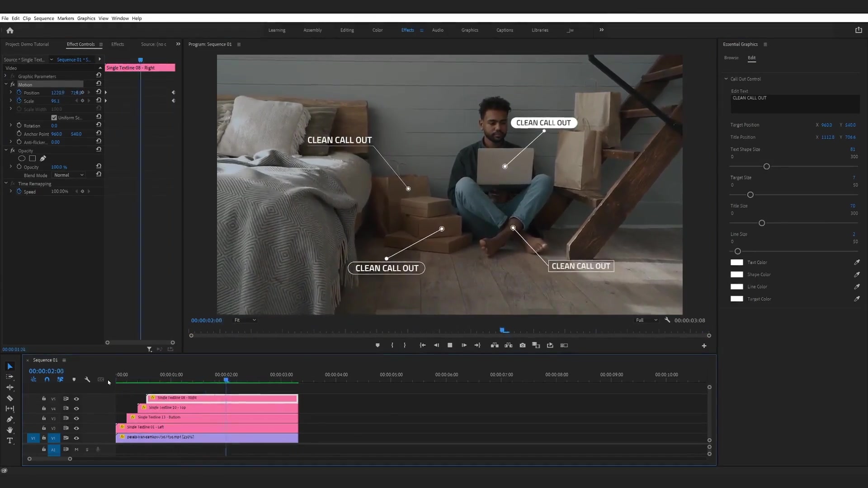Image resolution: width=868 pixels, height=488 pixels.
Task: Click the Lift/Extract button in monitor
Action: point(495,346)
